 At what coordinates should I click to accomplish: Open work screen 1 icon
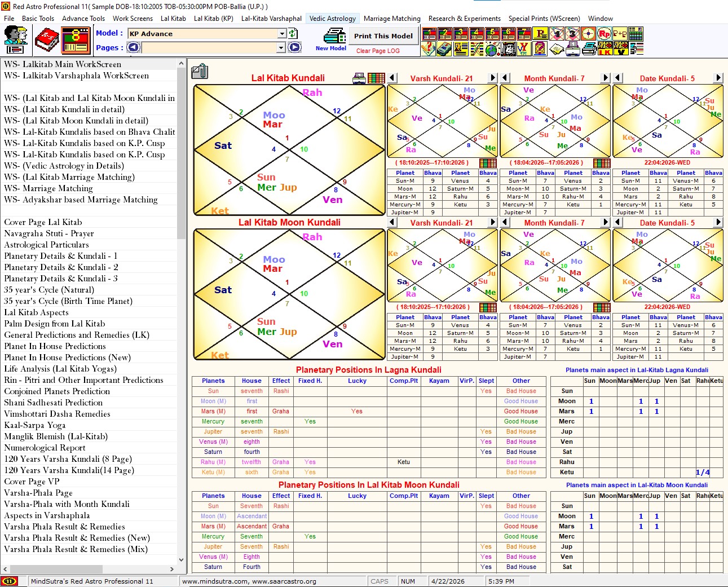tap(430, 34)
